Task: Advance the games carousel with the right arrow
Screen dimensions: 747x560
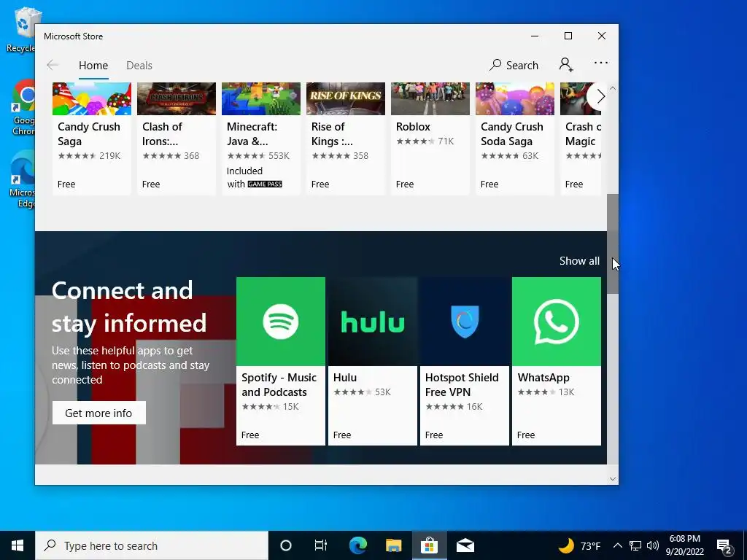Action: [x=600, y=97]
